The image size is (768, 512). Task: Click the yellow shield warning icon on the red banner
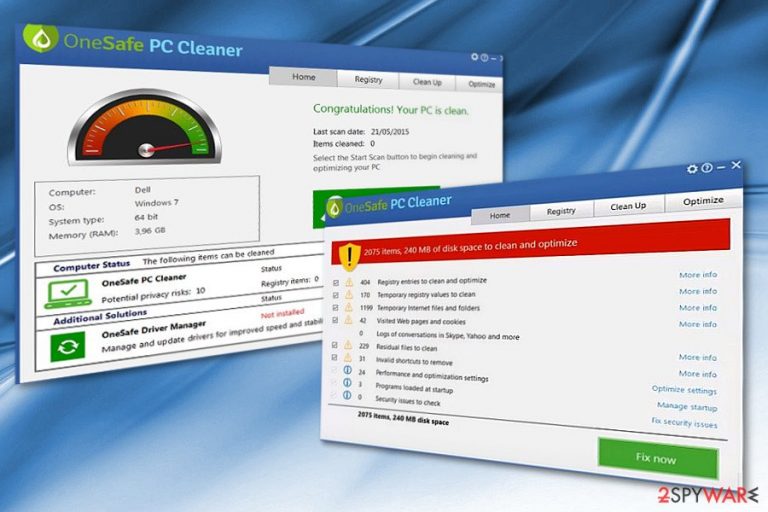point(349,256)
